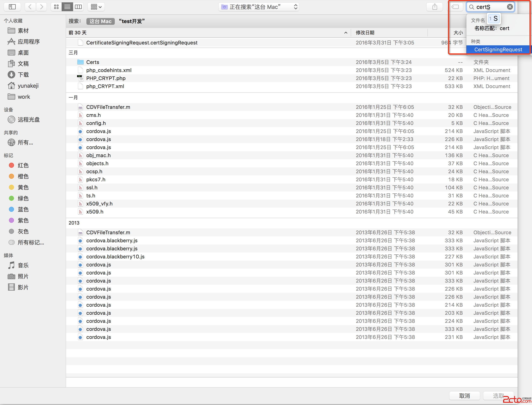Toggle the sidebar visibility button
Screen dimensions: 532x405
12,7
